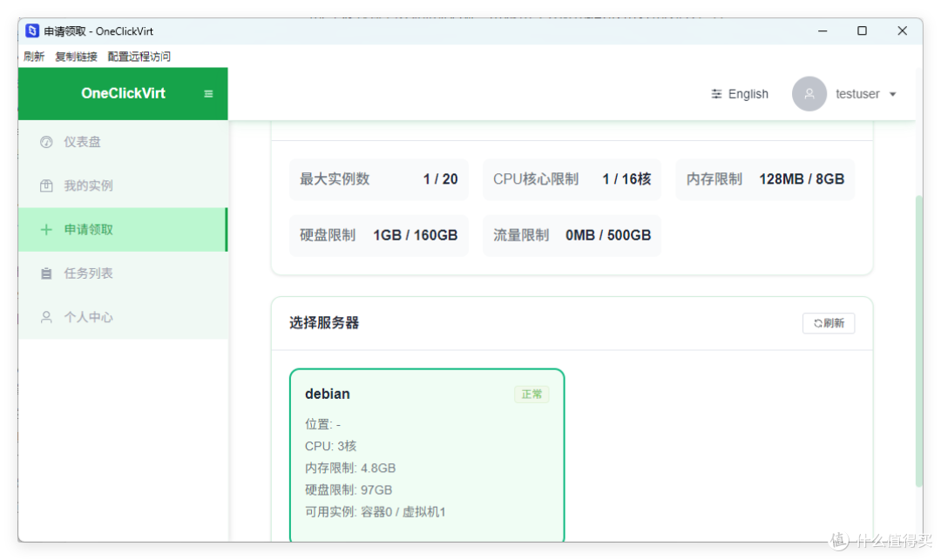
Task: Click the 内存限制 128MB / 8GB quota
Action: tap(765, 179)
